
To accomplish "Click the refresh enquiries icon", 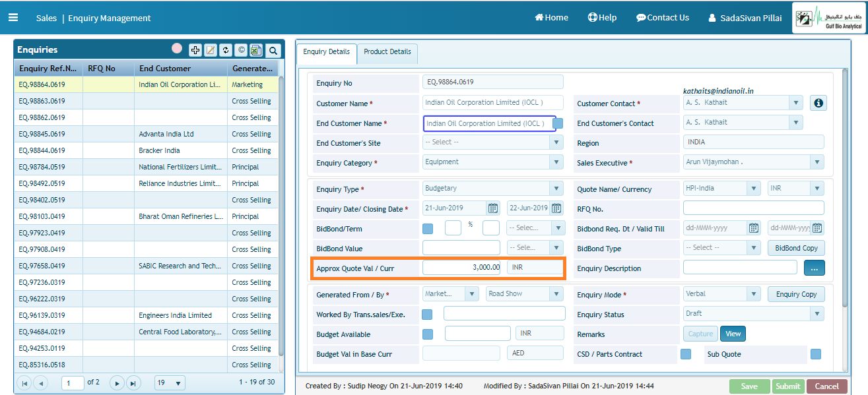I will (226, 50).
